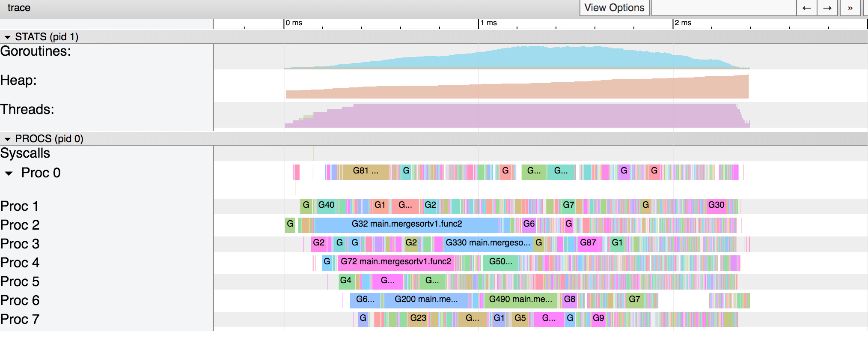Image resolution: width=868 pixels, height=341 pixels.
Task: Click the Threads purple counter graph
Action: [517, 116]
